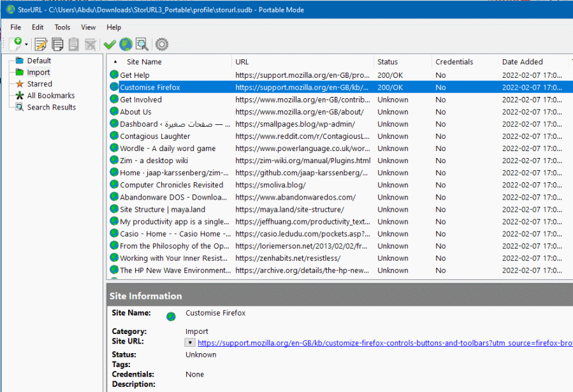
Task: Click the Paste clipboard icon
Action: (74, 44)
